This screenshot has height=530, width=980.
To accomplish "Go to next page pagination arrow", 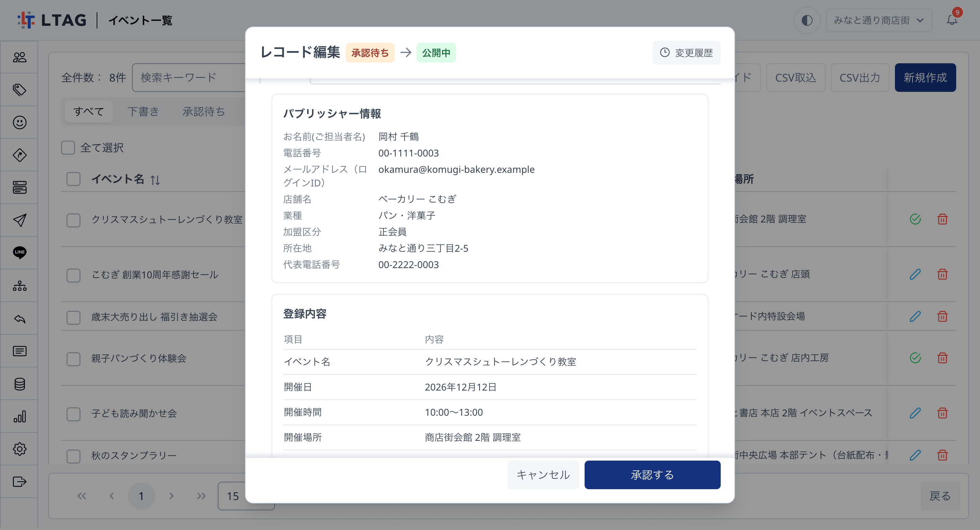I will pyautogui.click(x=171, y=496).
